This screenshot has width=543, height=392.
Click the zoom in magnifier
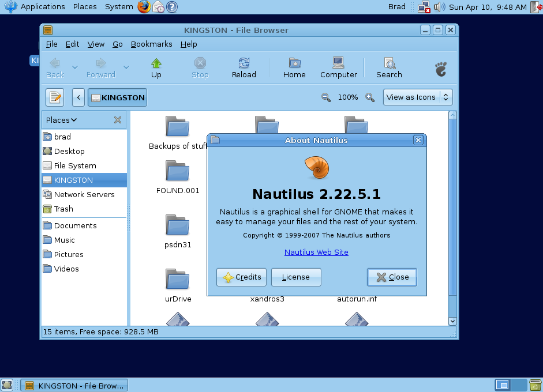370,97
